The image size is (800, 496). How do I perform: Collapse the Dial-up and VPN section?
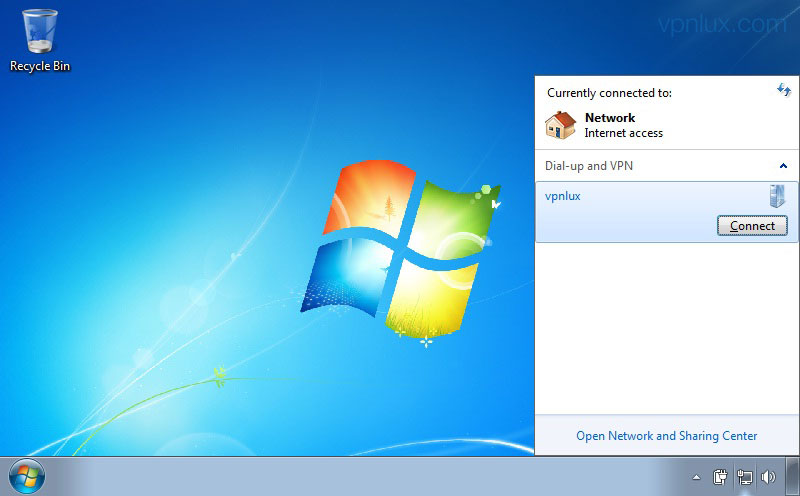[x=783, y=166]
